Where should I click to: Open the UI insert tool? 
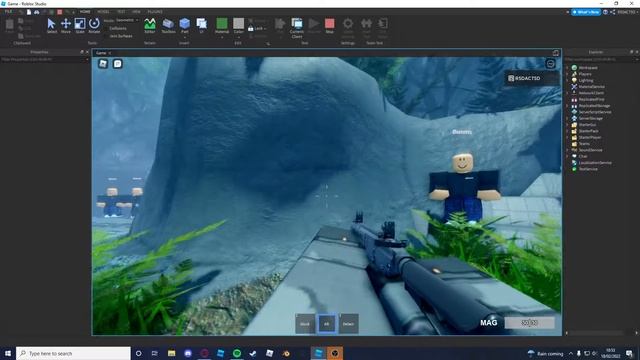tap(202, 25)
